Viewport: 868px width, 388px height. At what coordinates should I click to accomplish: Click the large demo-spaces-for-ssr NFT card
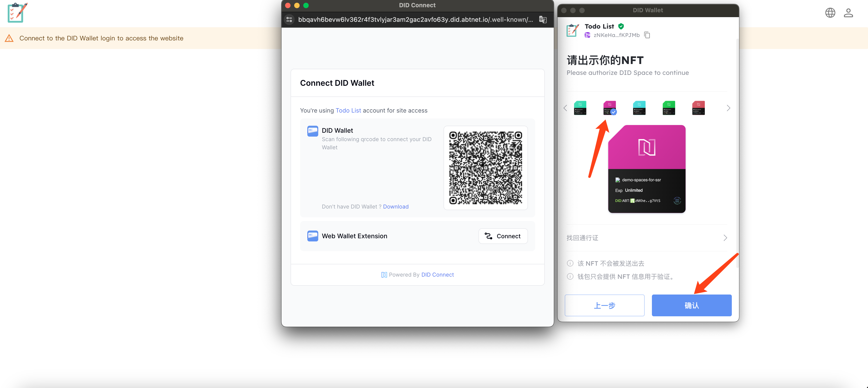[x=647, y=169]
